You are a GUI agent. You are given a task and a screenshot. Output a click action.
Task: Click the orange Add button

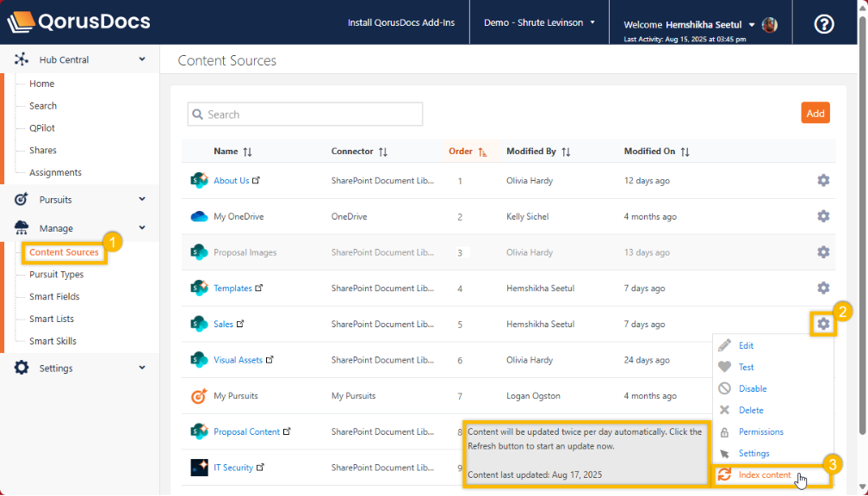tap(815, 114)
